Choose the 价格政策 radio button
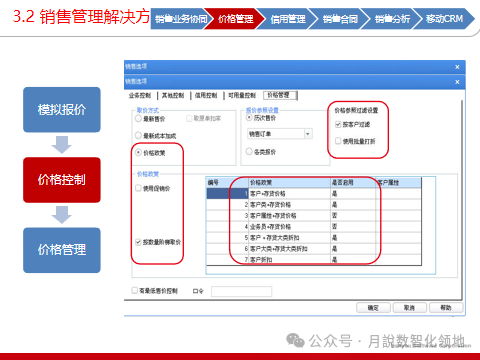 pos(138,153)
